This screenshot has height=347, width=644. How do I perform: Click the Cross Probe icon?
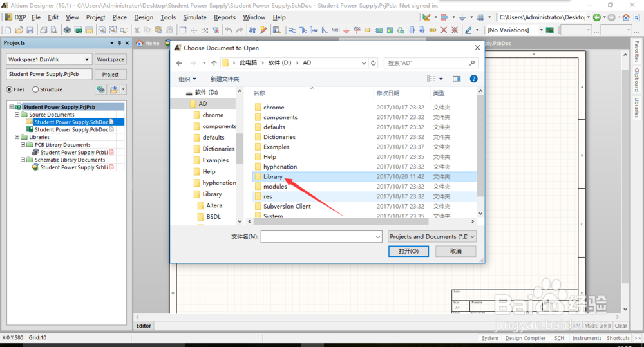(263, 30)
